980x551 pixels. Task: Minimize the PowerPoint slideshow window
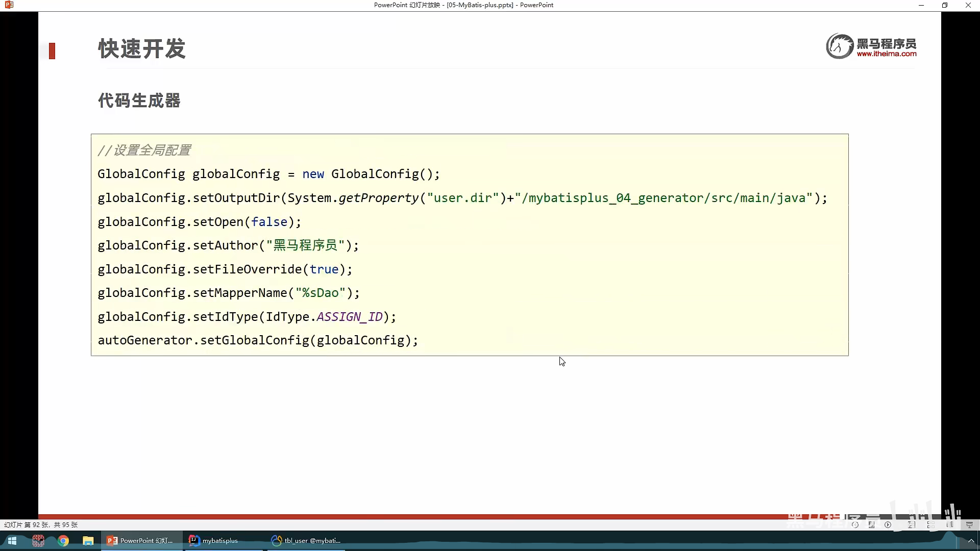click(x=921, y=5)
